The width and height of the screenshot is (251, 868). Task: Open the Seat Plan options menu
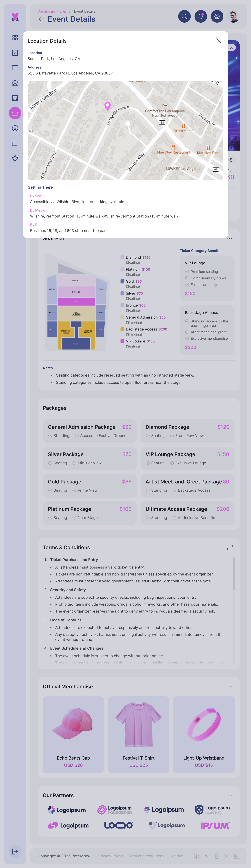(230, 238)
